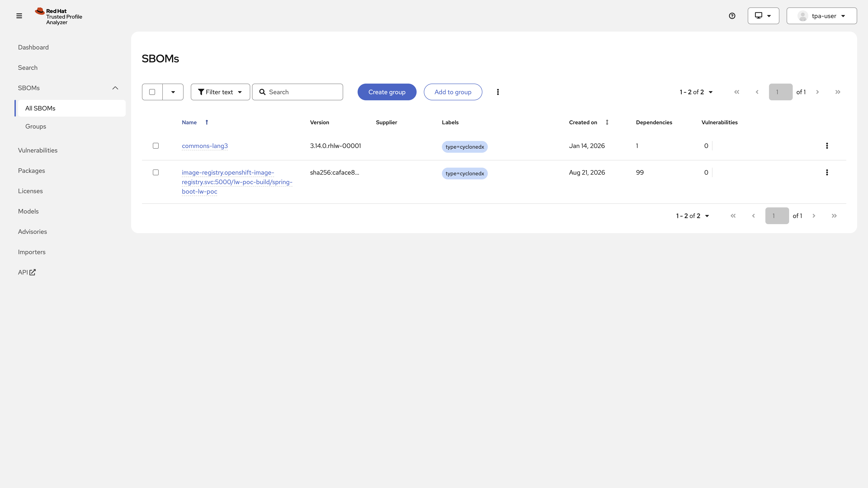Click the type=cyclonedx label on commons-lang3 row
The height and width of the screenshot is (488, 868).
(x=465, y=147)
